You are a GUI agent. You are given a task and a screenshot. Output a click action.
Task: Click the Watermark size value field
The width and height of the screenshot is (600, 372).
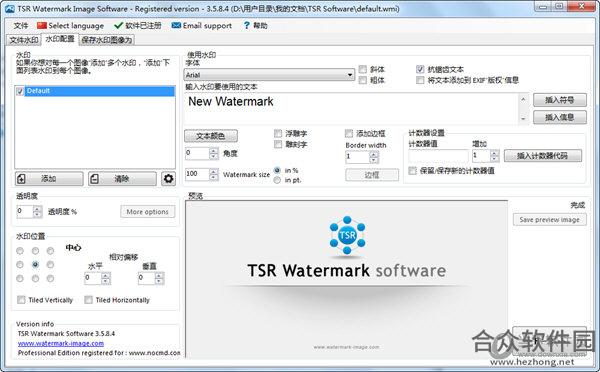(197, 175)
